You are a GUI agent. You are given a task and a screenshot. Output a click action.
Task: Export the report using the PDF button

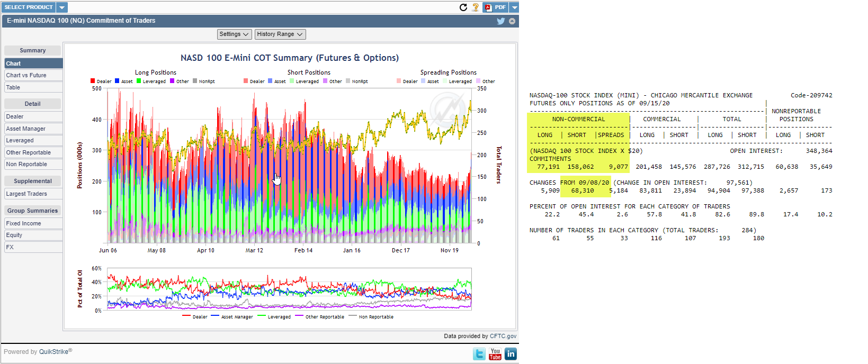click(496, 7)
